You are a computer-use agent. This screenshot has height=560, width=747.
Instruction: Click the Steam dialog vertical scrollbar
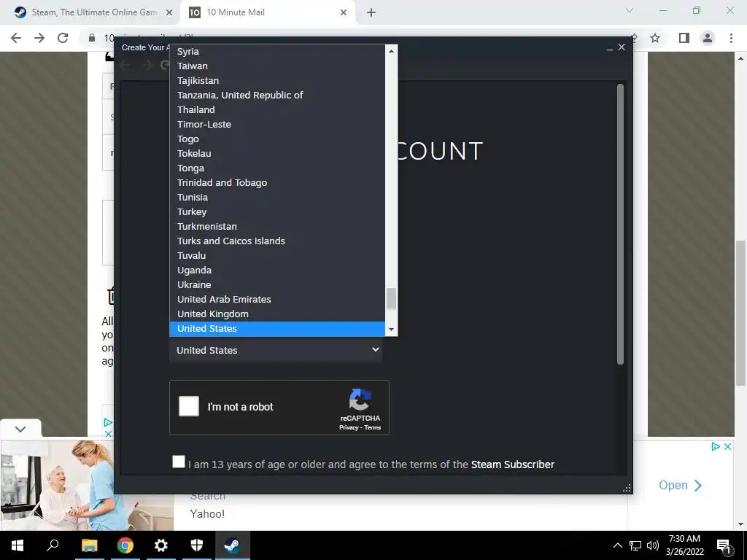click(620, 224)
